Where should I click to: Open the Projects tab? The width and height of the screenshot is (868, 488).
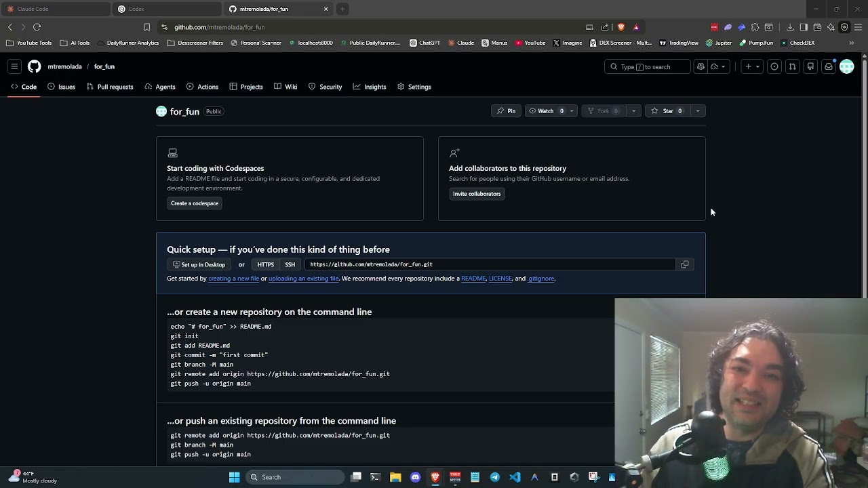(x=245, y=87)
